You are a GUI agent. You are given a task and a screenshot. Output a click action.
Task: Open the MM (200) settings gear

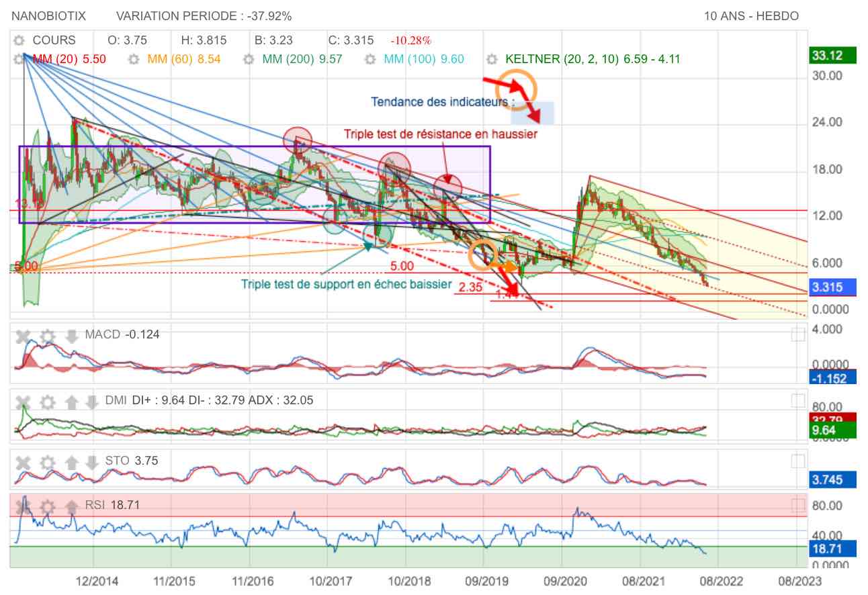pyautogui.click(x=249, y=59)
